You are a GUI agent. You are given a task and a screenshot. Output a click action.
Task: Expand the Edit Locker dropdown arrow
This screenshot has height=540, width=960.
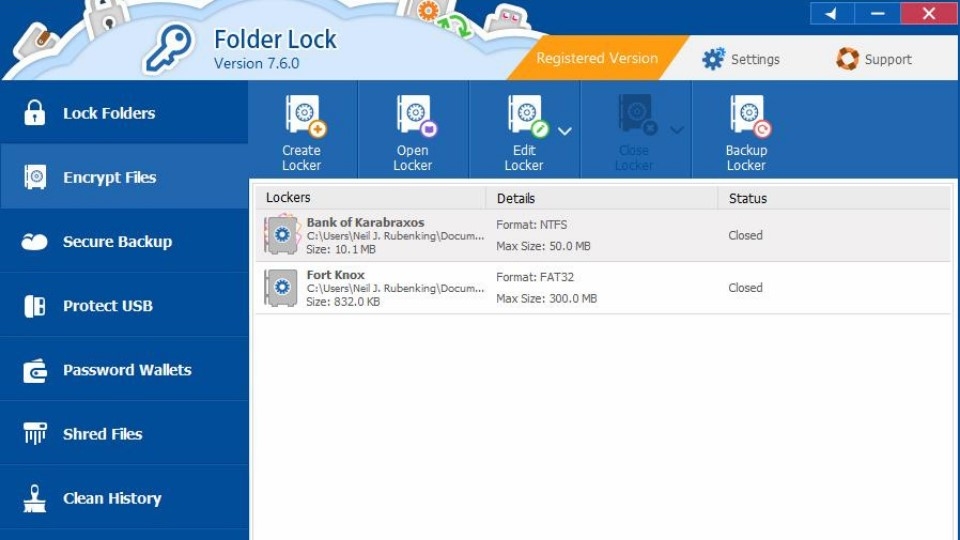564,130
